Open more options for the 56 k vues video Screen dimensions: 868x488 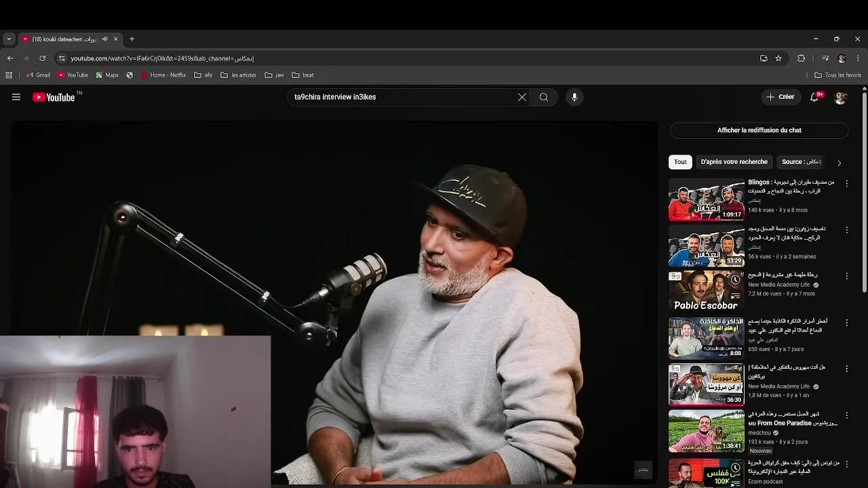[846, 230]
